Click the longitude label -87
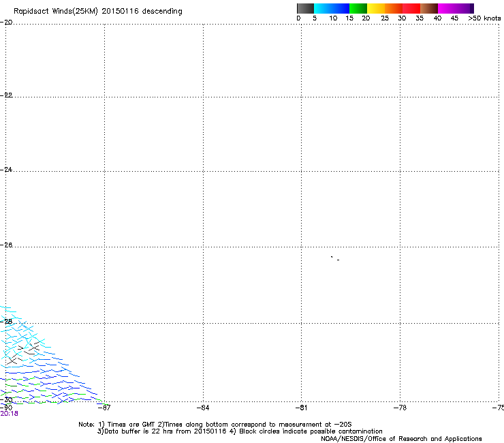The width and height of the screenshot is (504, 443). coord(104,408)
